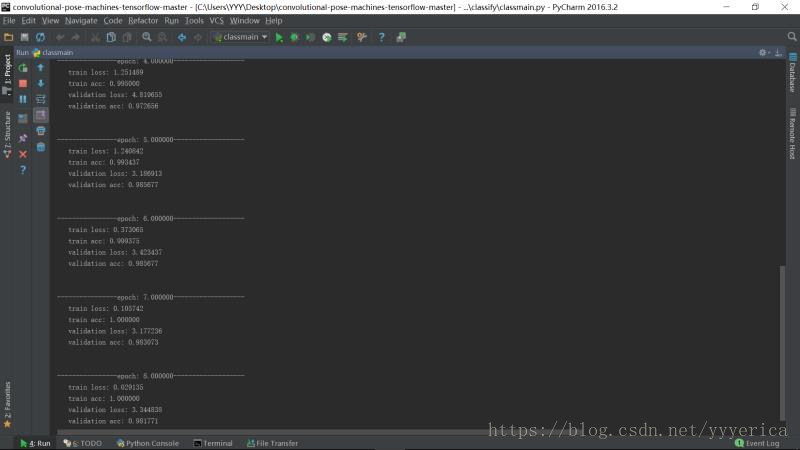
Task: Open the Refactor menu
Action: [143, 21]
